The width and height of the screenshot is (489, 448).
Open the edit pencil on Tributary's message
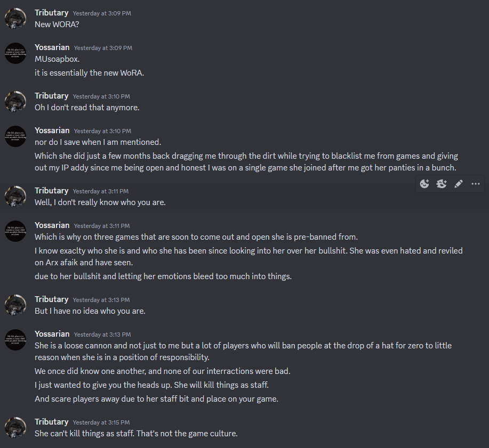[458, 183]
